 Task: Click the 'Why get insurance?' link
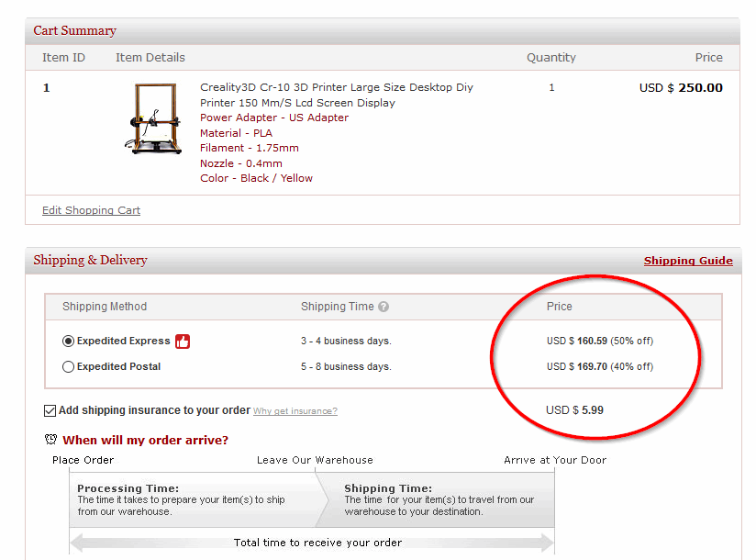tap(295, 411)
